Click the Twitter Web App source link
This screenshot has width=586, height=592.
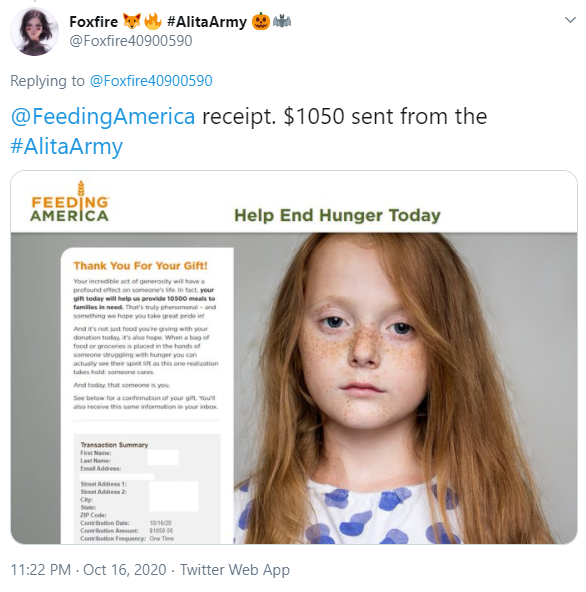(234, 570)
